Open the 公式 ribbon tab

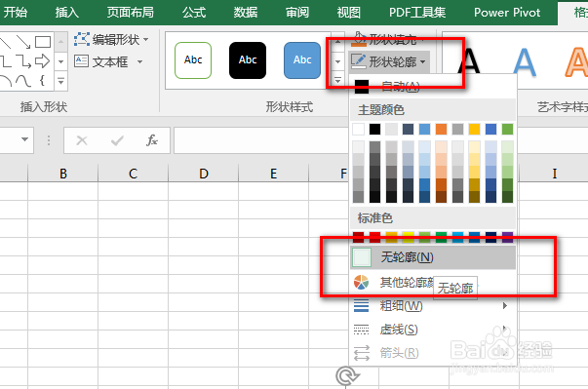194,13
